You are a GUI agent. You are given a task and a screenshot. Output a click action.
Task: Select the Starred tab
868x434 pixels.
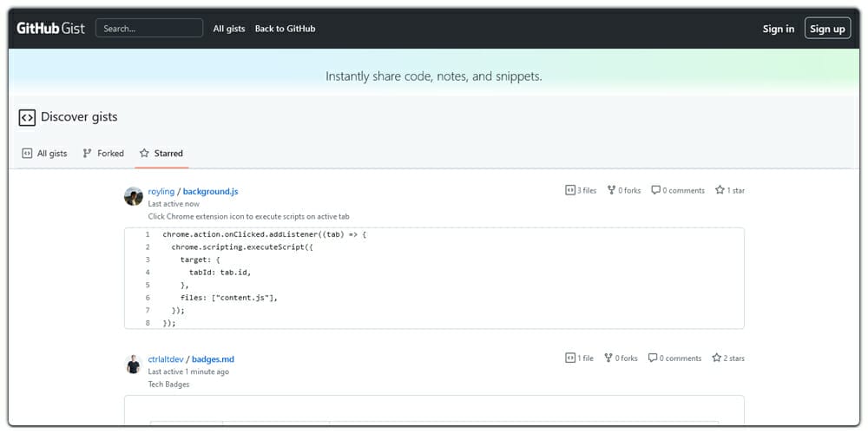click(161, 154)
